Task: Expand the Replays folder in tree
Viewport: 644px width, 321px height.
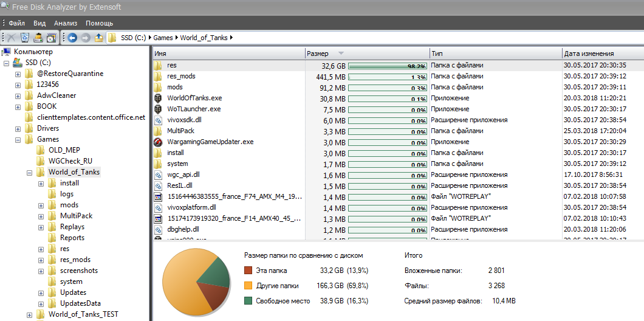Action: point(41,227)
